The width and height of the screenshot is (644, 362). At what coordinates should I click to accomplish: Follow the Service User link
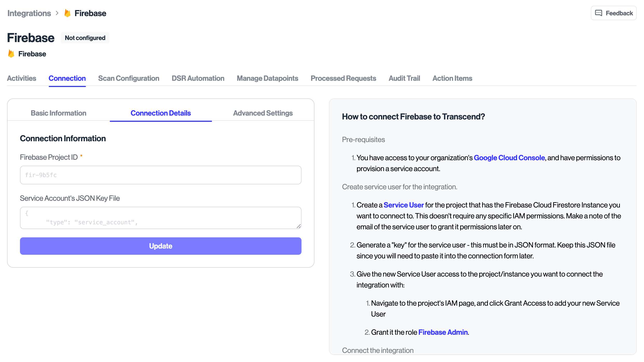403,205
